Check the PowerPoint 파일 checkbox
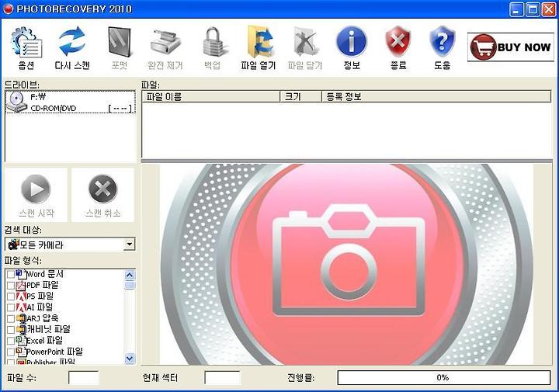Screen dimensions: 559x392 [11, 352]
